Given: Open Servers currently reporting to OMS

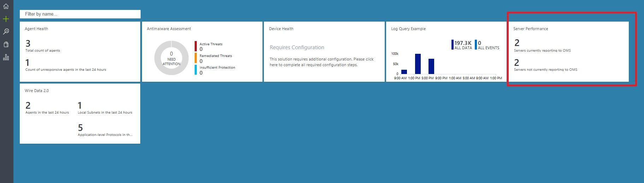Looking at the screenshot, I should [517, 43].
